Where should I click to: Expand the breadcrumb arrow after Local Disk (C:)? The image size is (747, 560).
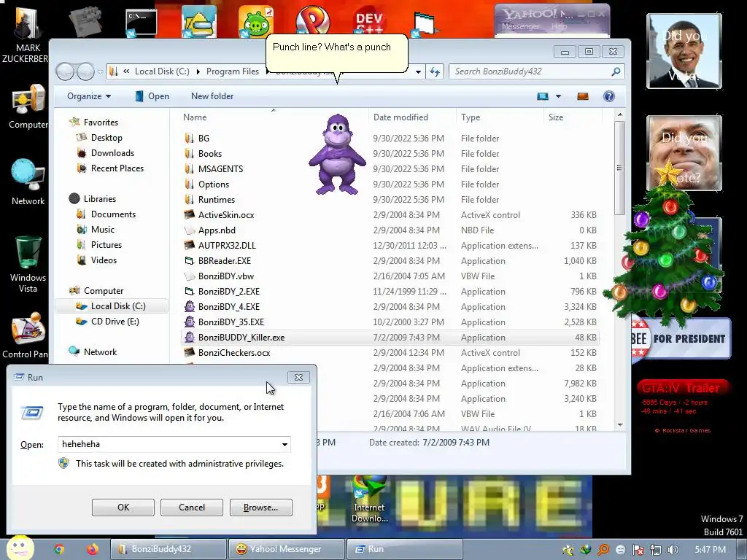[x=198, y=71]
